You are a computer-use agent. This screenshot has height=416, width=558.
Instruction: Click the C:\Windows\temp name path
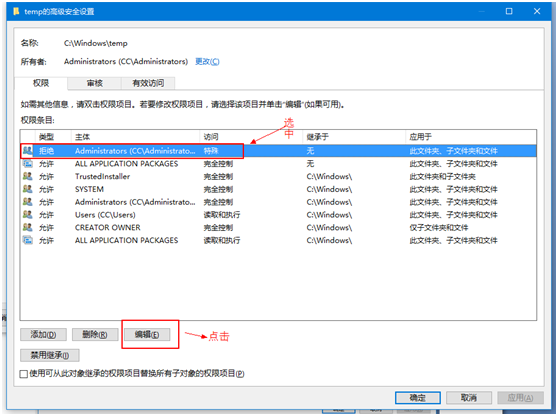pos(96,43)
